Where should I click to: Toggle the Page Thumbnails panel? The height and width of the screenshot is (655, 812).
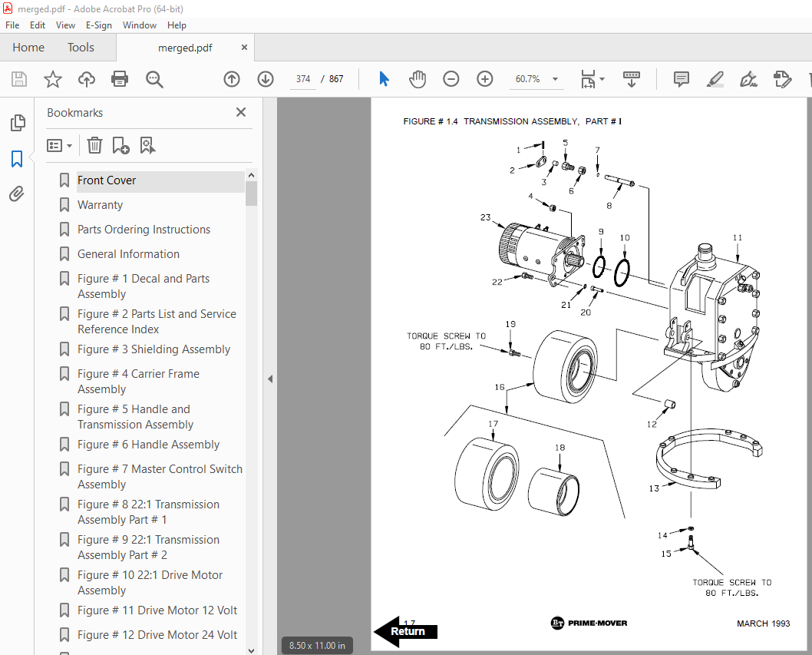coord(17,123)
